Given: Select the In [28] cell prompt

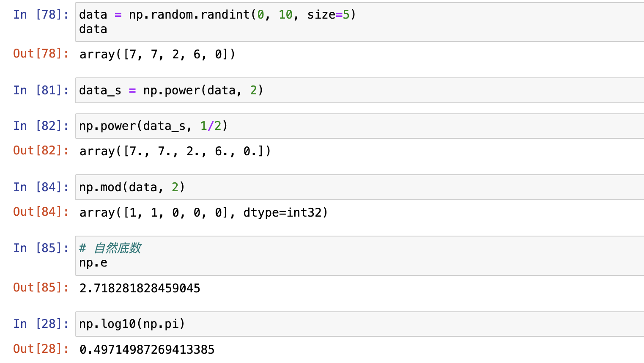Looking at the screenshot, I should point(41,324).
